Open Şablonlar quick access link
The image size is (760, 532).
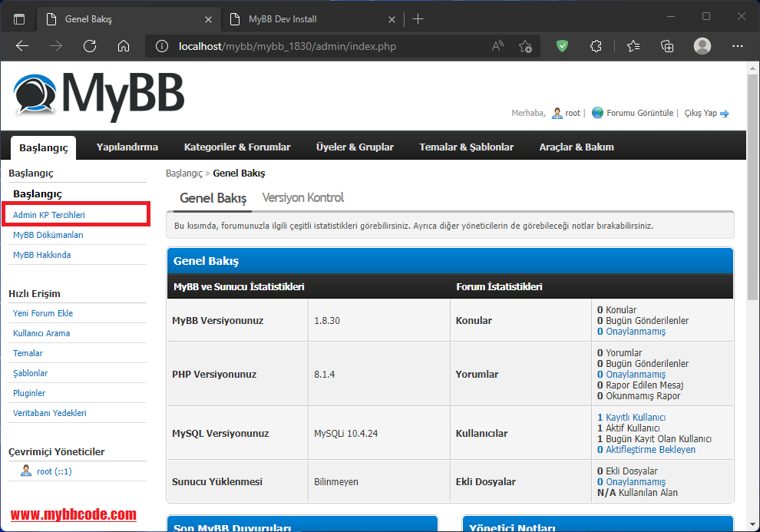tap(30, 372)
